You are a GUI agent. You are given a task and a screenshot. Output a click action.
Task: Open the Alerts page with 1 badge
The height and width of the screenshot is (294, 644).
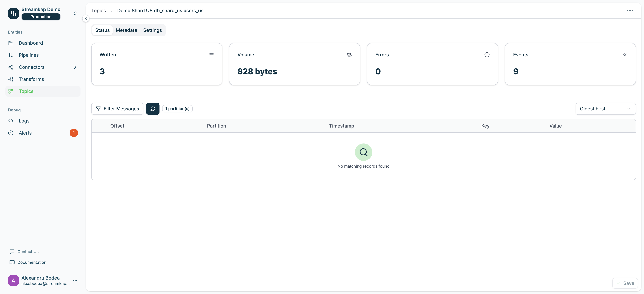(x=25, y=133)
